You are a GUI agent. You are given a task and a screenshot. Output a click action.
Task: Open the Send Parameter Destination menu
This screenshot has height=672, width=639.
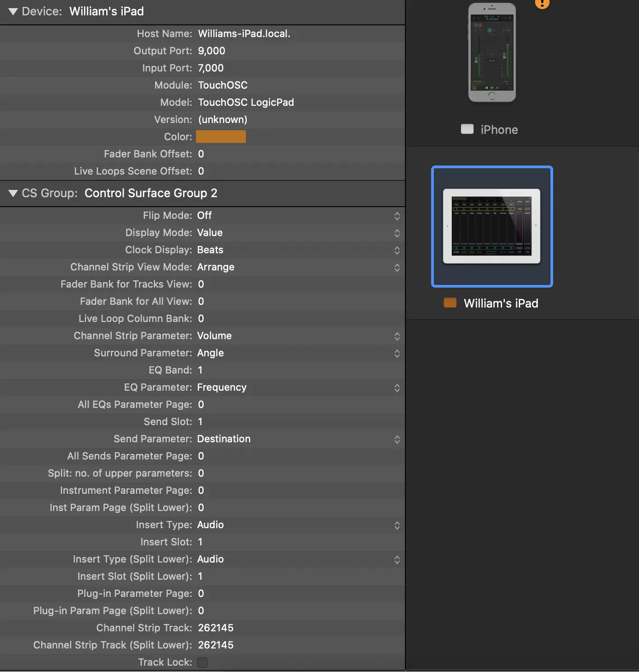click(397, 439)
